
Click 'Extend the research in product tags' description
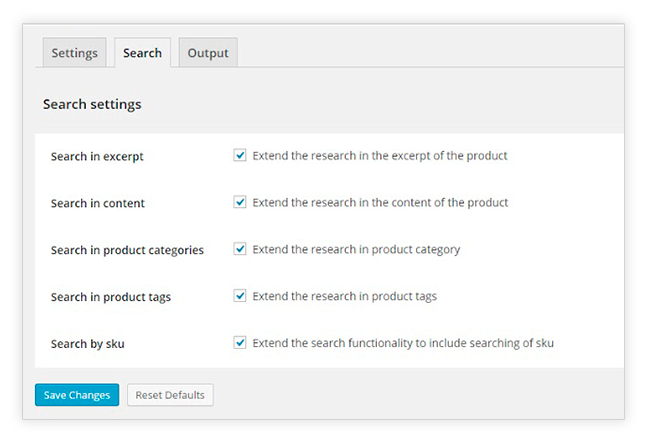[344, 296]
